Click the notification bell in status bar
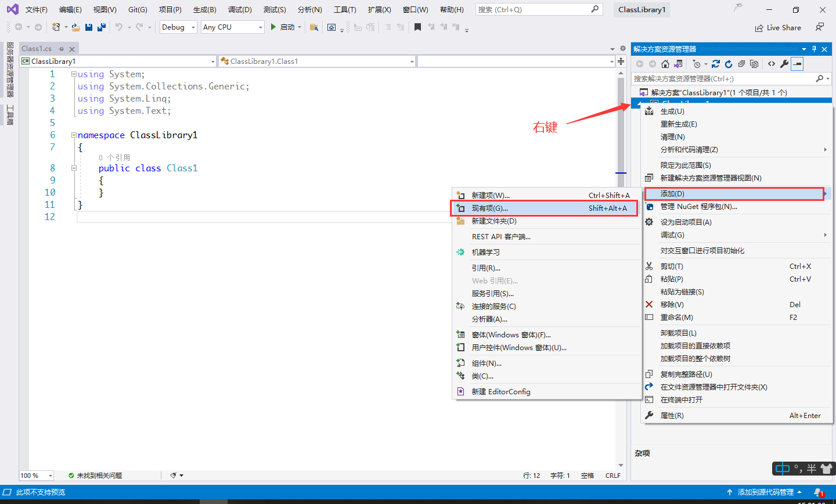 819,492
